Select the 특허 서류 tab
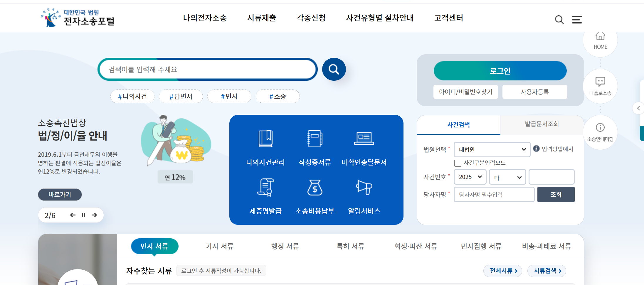This screenshot has width=644, height=285. click(x=350, y=246)
